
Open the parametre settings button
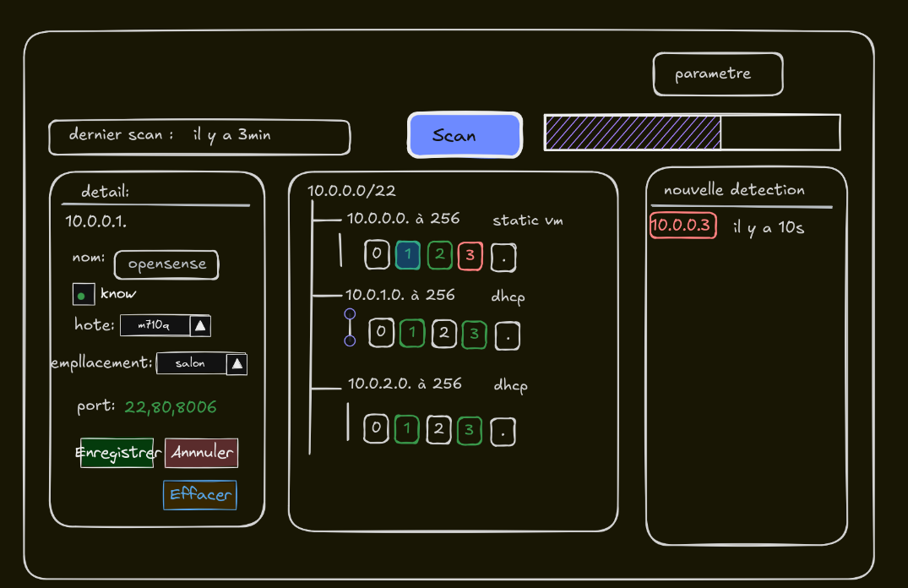click(x=717, y=74)
